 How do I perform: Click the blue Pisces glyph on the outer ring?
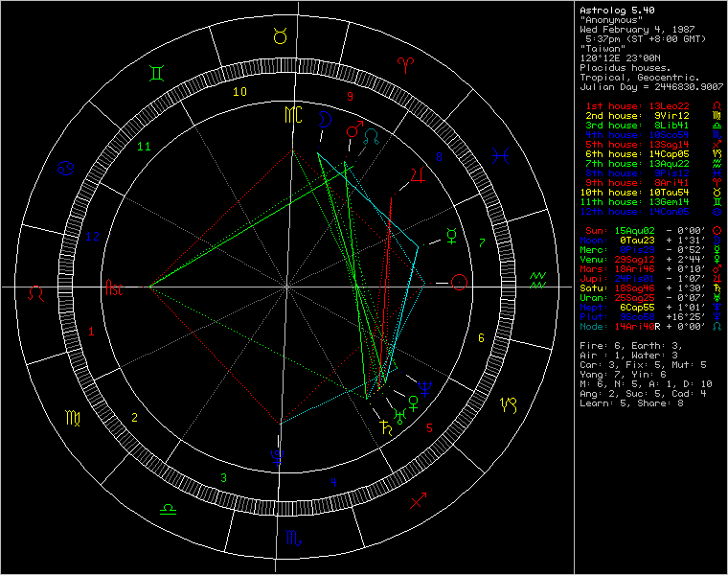pyautogui.click(x=500, y=155)
